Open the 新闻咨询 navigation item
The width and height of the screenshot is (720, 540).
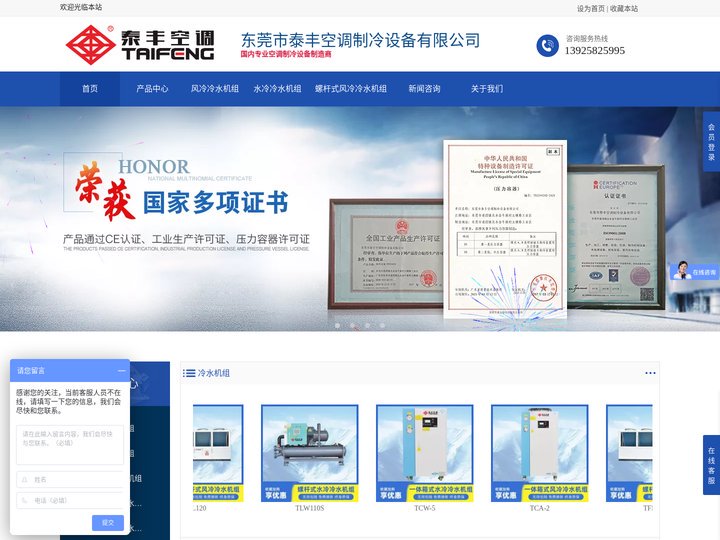424,89
